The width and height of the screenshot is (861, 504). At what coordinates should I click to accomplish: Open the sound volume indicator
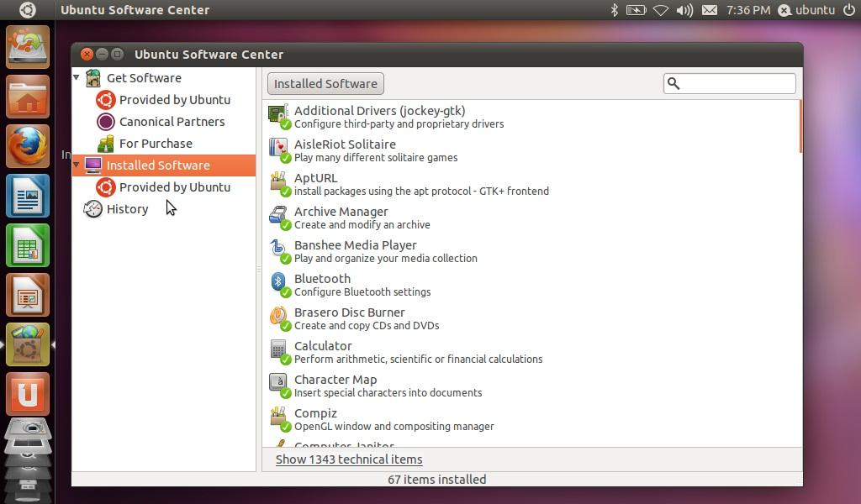click(x=684, y=10)
